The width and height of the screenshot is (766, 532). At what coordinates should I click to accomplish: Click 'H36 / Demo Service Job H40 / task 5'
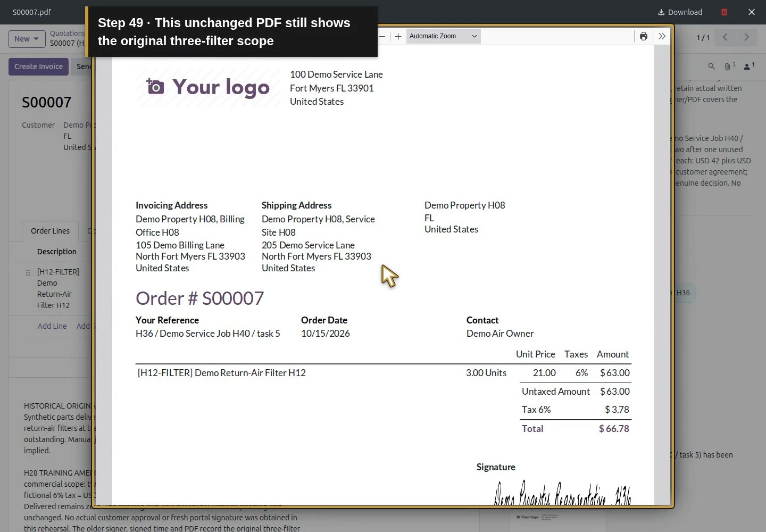(208, 334)
